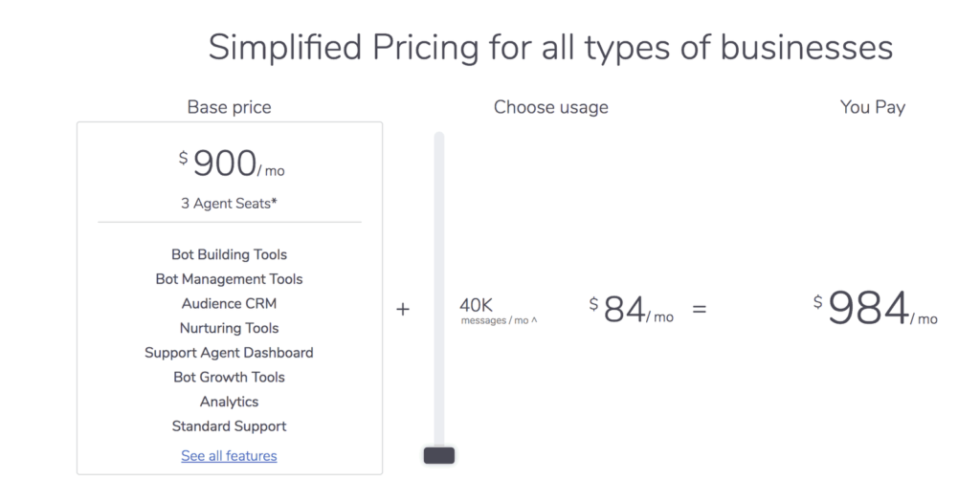Image resolution: width=980 pixels, height=501 pixels.
Task: Click the 40K messages per month label
Action: [x=498, y=311]
